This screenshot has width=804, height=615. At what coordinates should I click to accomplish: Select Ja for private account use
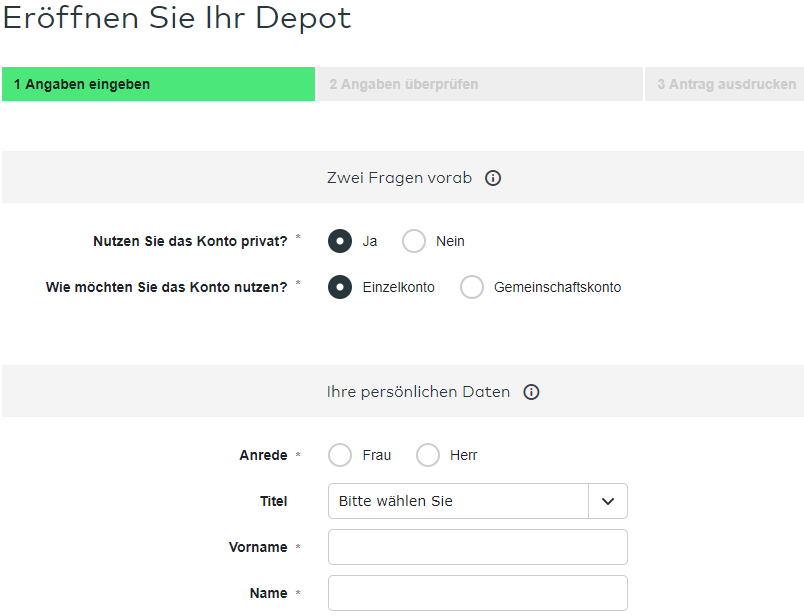[340, 241]
